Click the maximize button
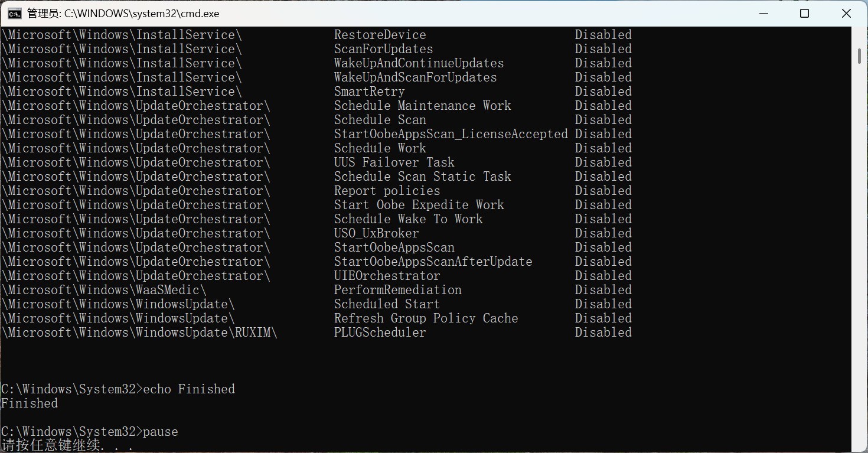This screenshot has width=868, height=453. point(804,13)
